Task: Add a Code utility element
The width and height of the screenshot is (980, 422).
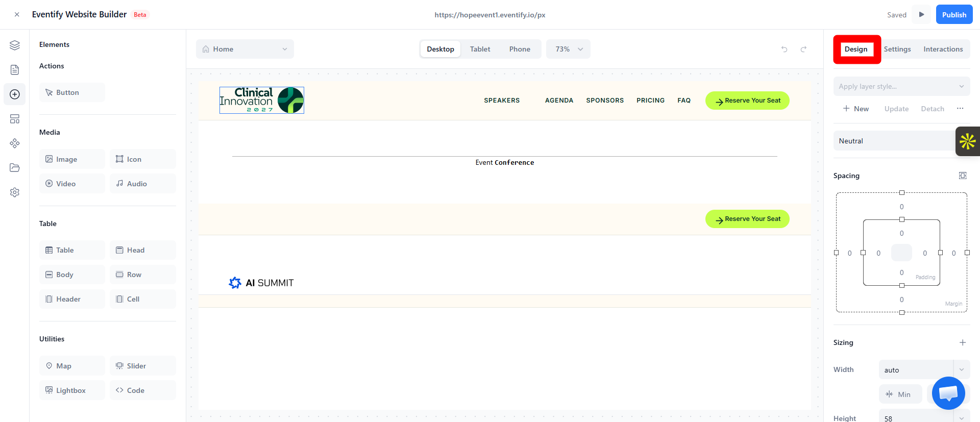Action: [143, 390]
